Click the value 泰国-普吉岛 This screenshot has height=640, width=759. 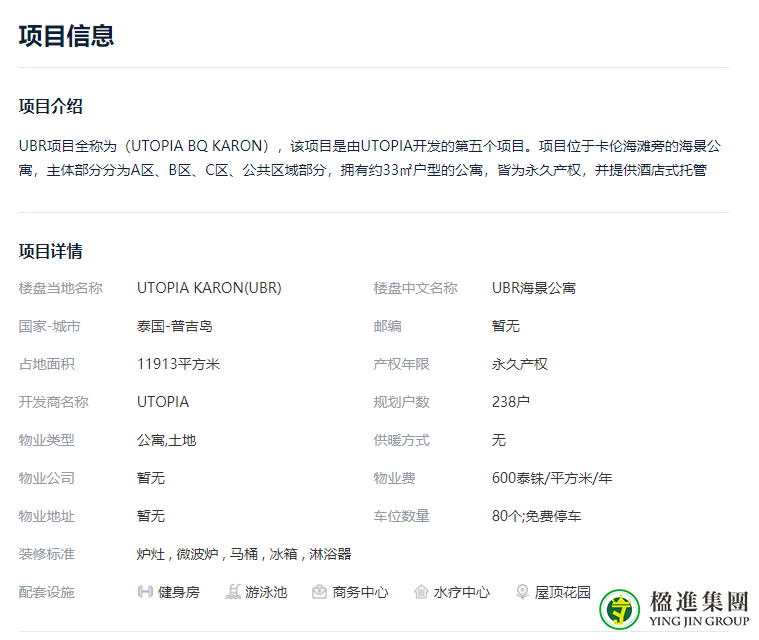(x=175, y=326)
